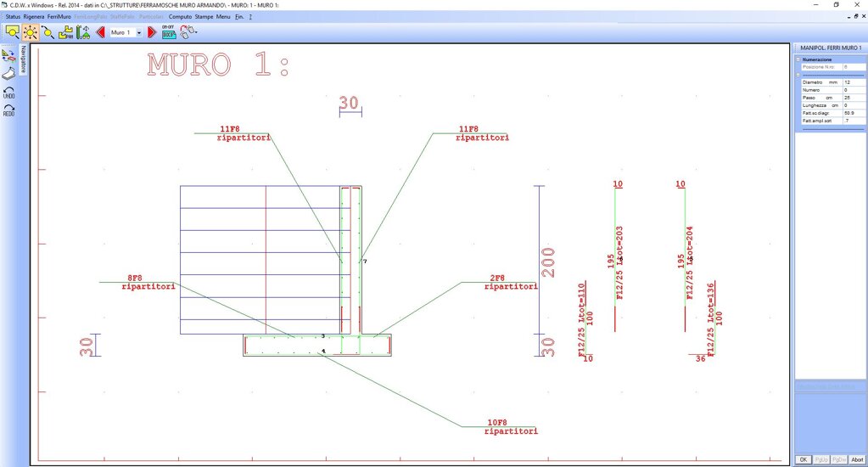Click the 3D view rotate icon in sidebar
This screenshot has height=467, width=868.
coord(9,55)
